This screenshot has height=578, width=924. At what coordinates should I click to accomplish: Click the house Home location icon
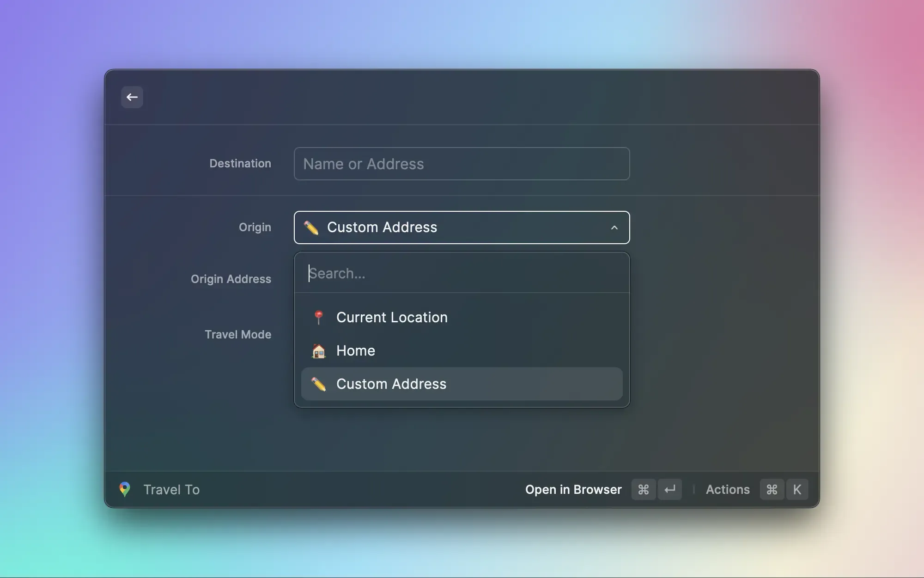coord(319,350)
